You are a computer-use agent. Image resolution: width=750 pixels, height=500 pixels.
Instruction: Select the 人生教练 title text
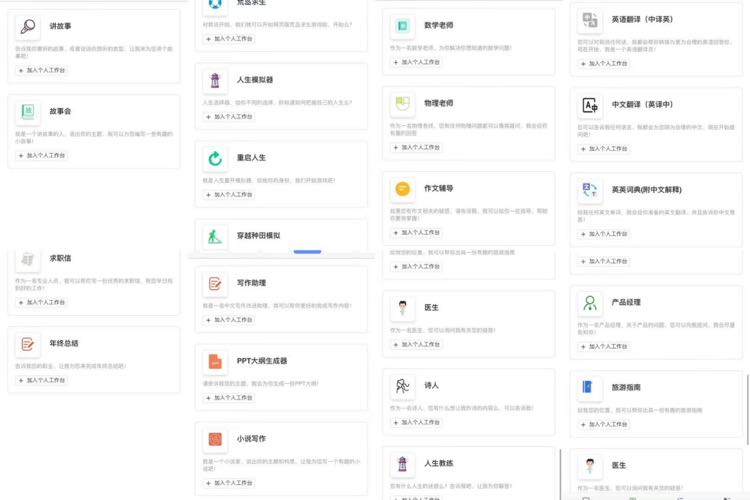pyautogui.click(x=439, y=464)
